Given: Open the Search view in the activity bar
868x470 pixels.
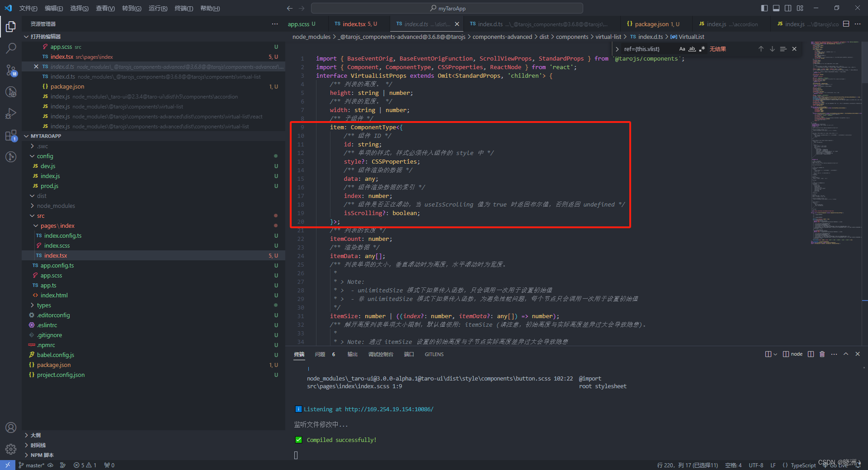Looking at the screenshot, I should pyautogui.click(x=11, y=48).
